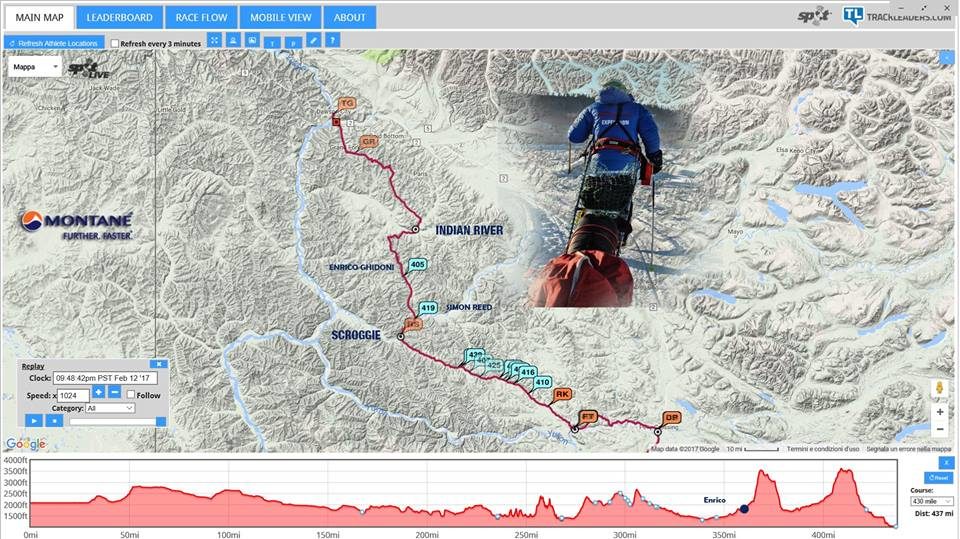Start replay with the play button
Screen dimensions: 960x539
[34, 421]
